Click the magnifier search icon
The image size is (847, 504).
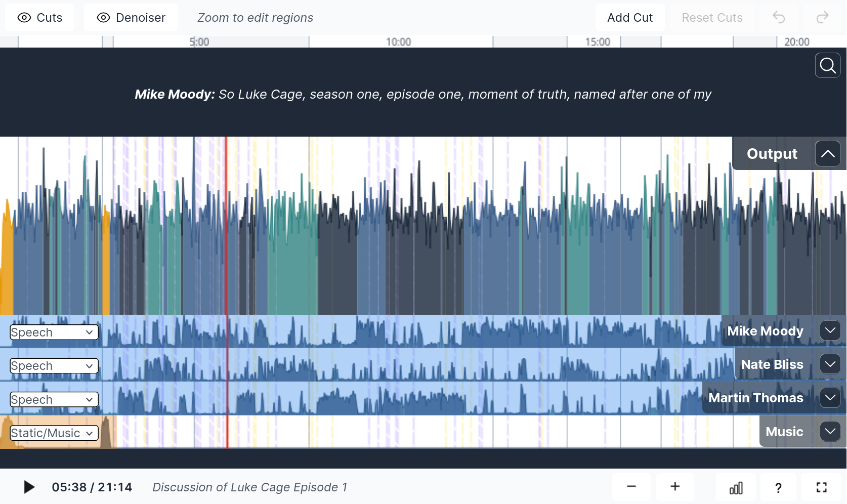coord(828,66)
